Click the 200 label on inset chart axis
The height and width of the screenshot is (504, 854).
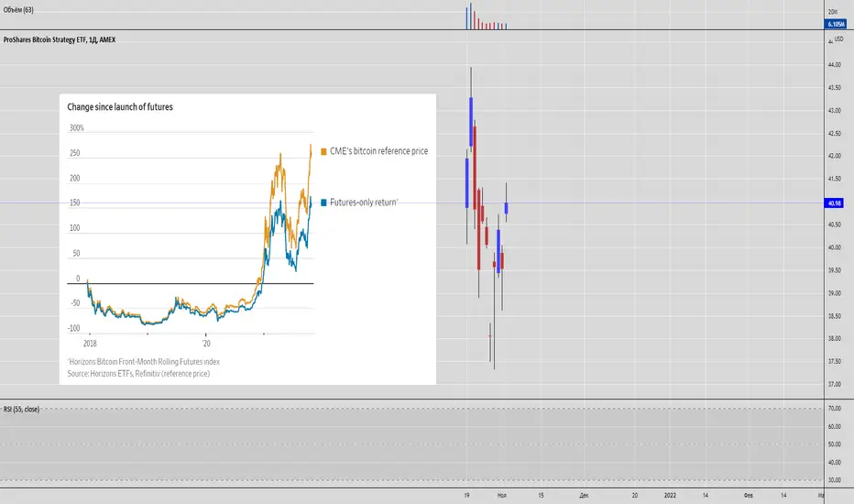(74, 178)
